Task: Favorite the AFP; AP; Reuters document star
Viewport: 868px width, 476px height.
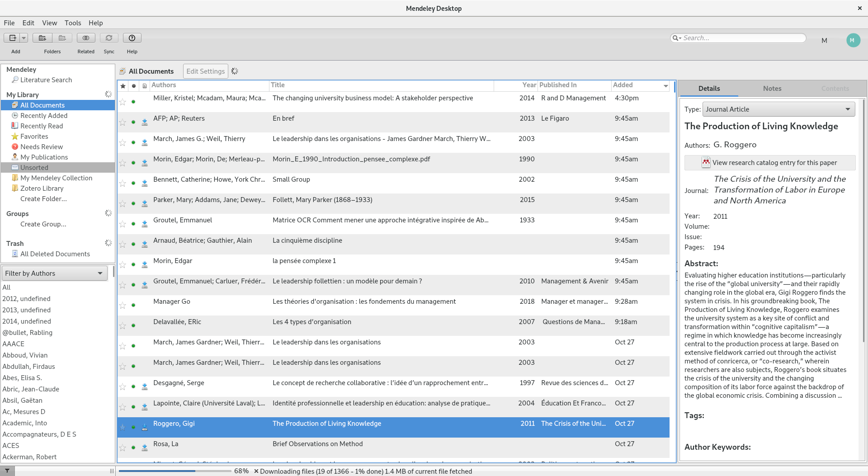Action: coord(123,123)
